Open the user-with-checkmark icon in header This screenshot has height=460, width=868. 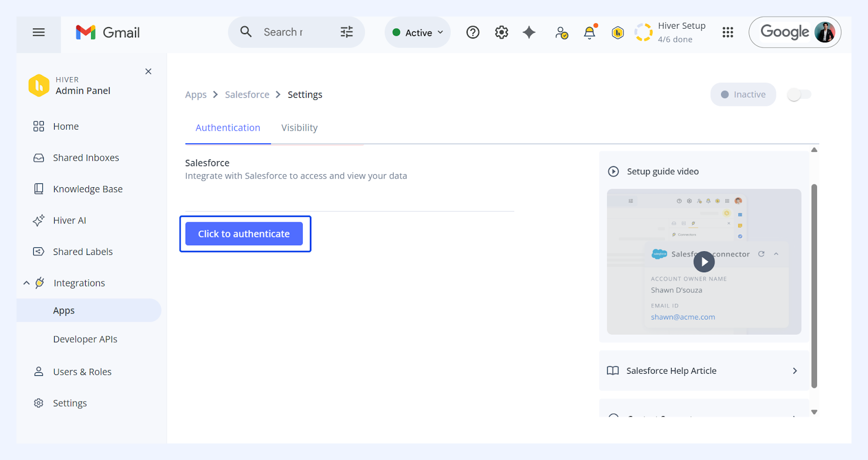[561, 33]
